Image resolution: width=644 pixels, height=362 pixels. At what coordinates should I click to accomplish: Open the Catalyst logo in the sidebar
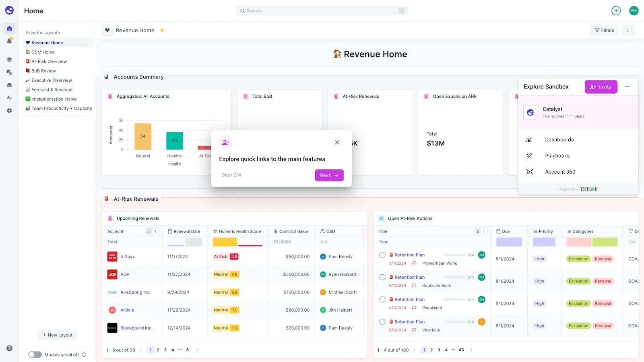tap(9, 10)
